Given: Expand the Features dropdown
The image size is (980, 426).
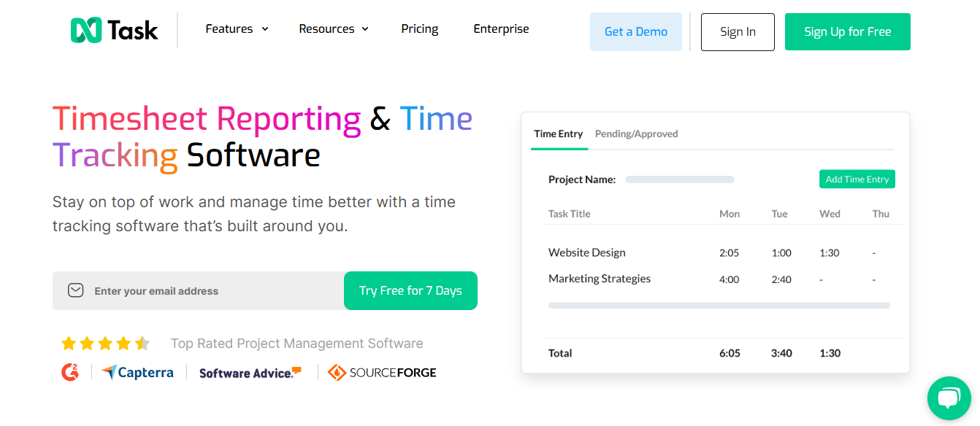Looking at the screenshot, I should [x=236, y=28].
